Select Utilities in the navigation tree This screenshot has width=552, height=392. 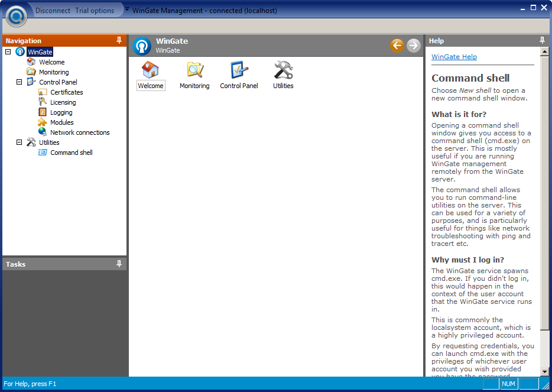click(x=49, y=142)
